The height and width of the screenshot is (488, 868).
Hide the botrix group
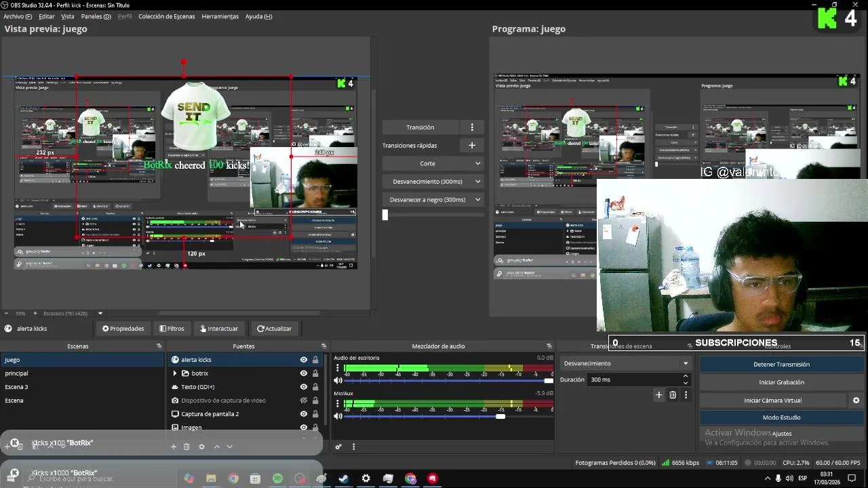tap(304, 373)
